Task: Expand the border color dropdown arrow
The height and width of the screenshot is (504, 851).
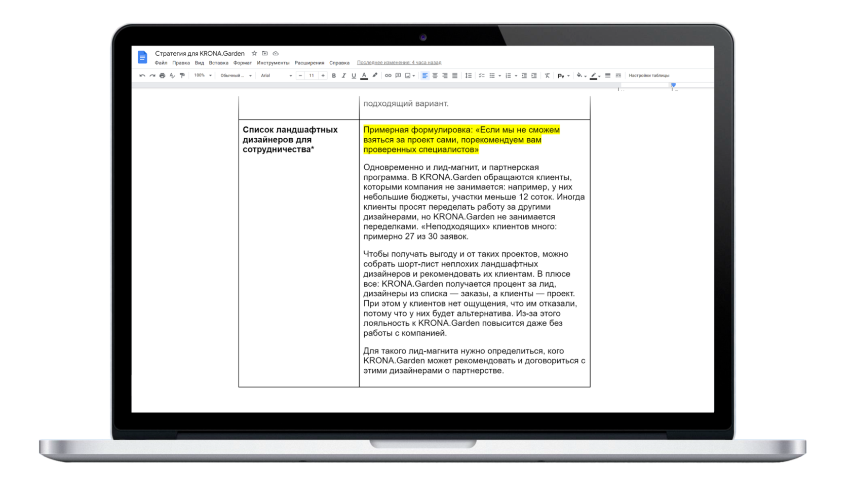Action: (599, 76)
